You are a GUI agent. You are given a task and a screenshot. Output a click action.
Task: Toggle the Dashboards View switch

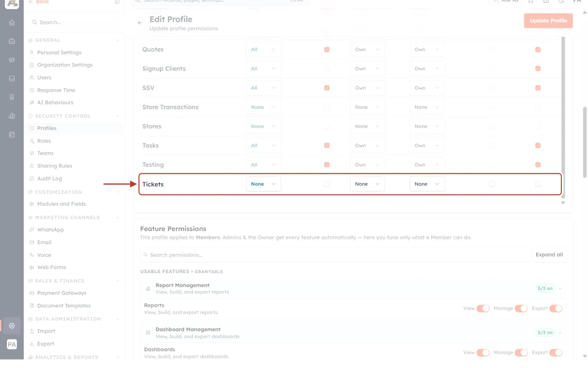(x=483, y=353)
